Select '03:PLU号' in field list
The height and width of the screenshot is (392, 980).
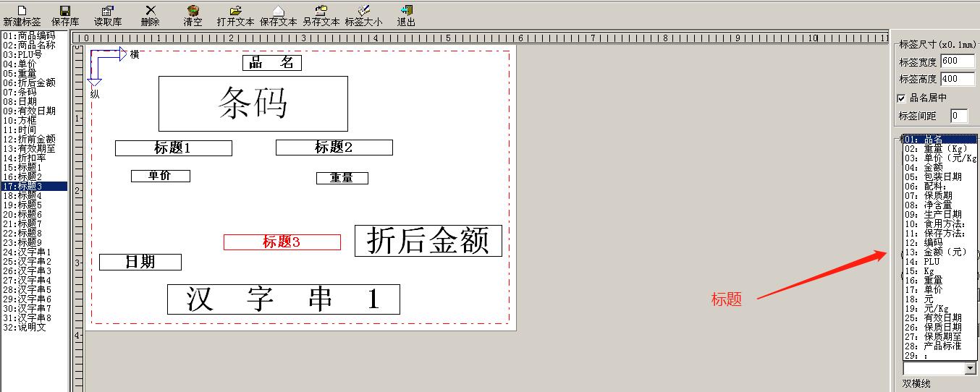pos(34,54)
